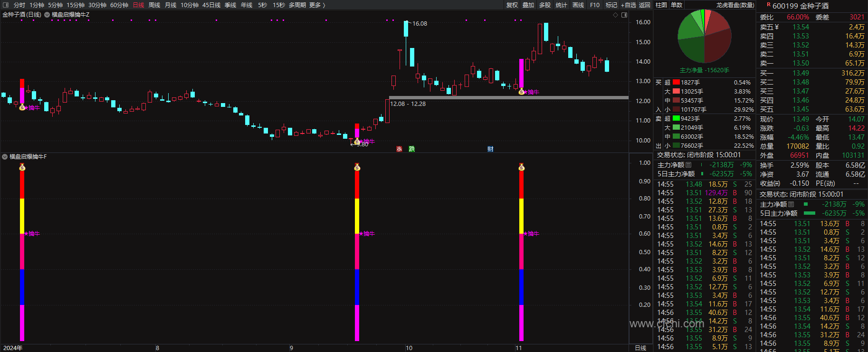Click the 财 marker icon on chart
The image size is (868, 352).
point(490,149)
